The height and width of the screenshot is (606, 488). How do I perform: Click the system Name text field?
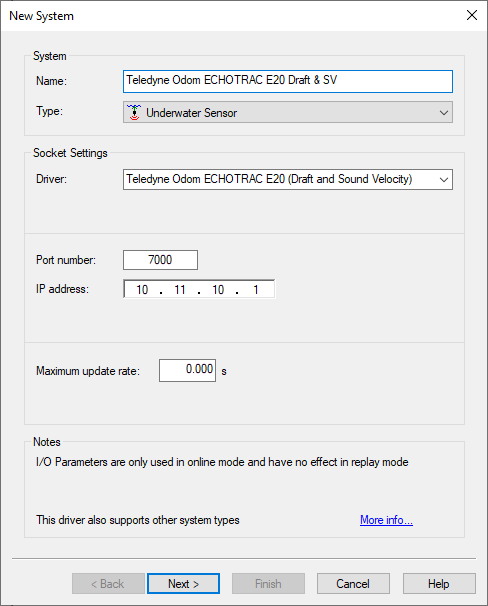tap(288, 81)
